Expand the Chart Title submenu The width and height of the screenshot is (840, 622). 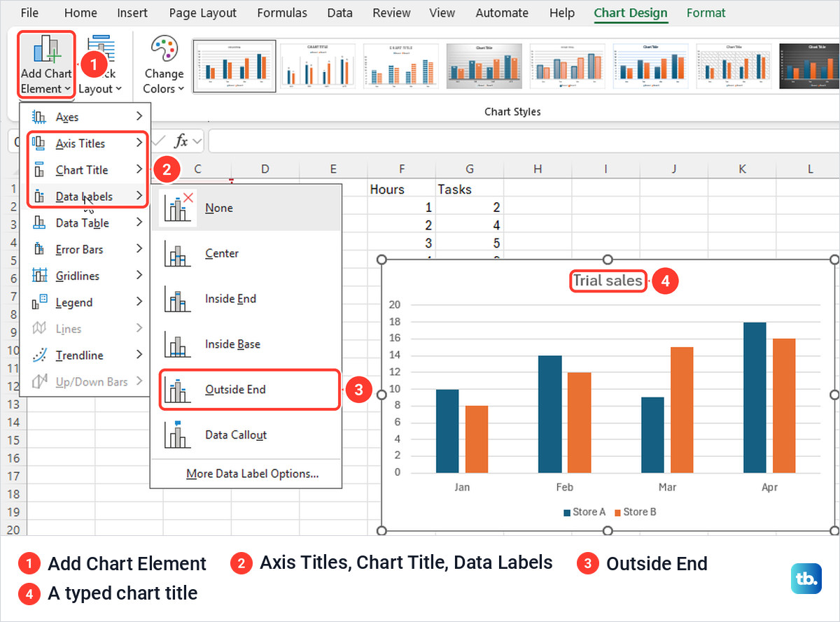85,170
